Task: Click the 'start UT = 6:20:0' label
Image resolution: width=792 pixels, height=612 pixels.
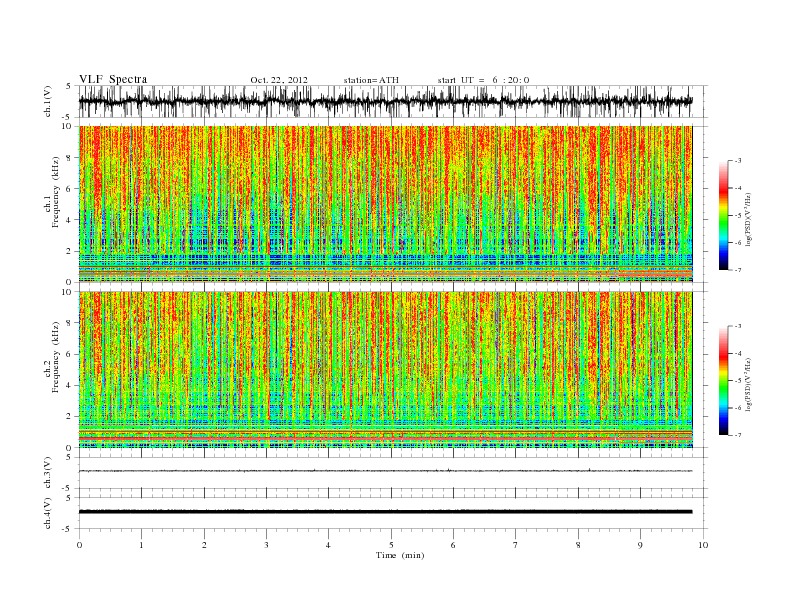Action: click(483, 80)
